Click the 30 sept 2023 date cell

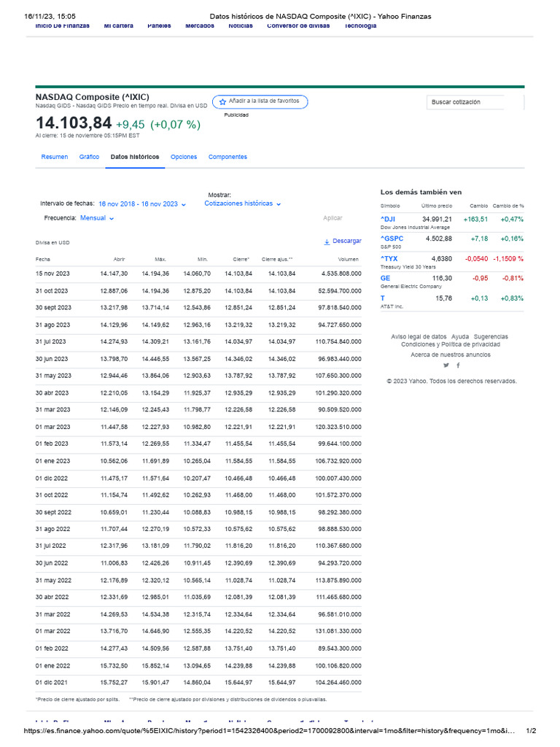coord(53,308)
